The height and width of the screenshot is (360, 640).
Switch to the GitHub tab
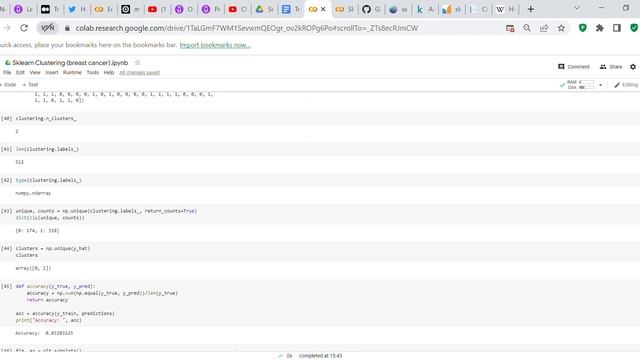click(x=371, y=9)
